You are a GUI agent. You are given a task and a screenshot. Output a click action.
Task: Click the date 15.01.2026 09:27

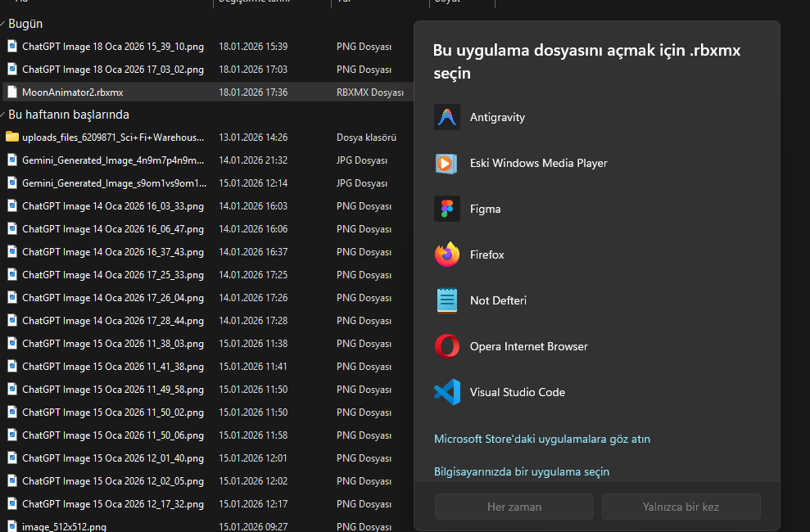(253, 526)
